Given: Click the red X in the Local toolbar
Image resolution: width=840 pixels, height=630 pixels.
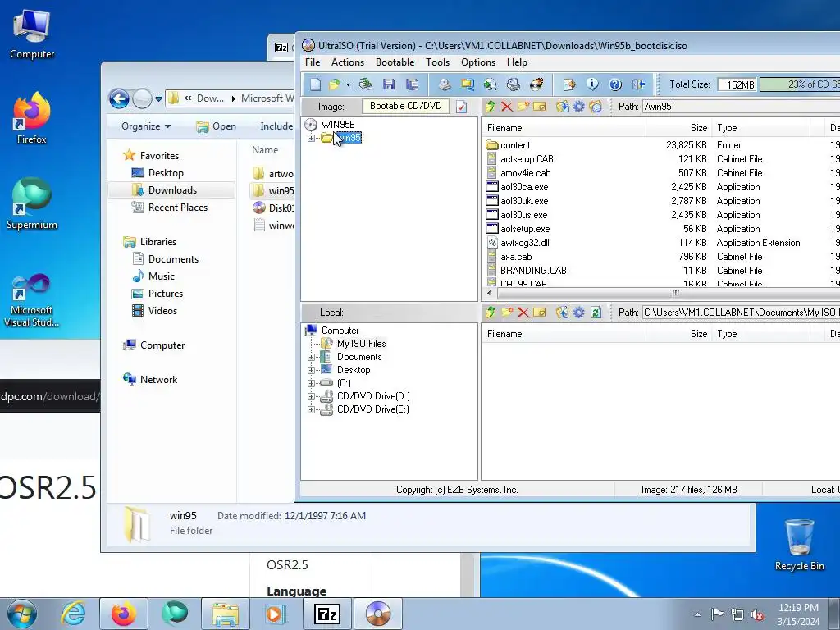Looking at the screenshot, I should [x=523, y=313].
